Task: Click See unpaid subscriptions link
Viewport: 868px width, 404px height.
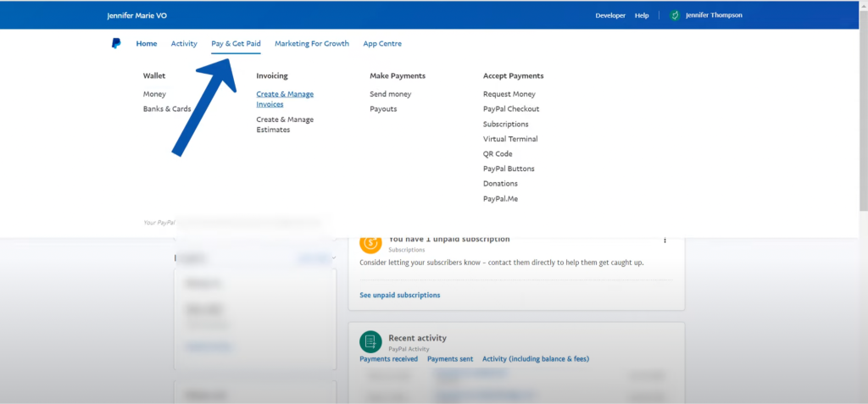Action: (400, 295)
